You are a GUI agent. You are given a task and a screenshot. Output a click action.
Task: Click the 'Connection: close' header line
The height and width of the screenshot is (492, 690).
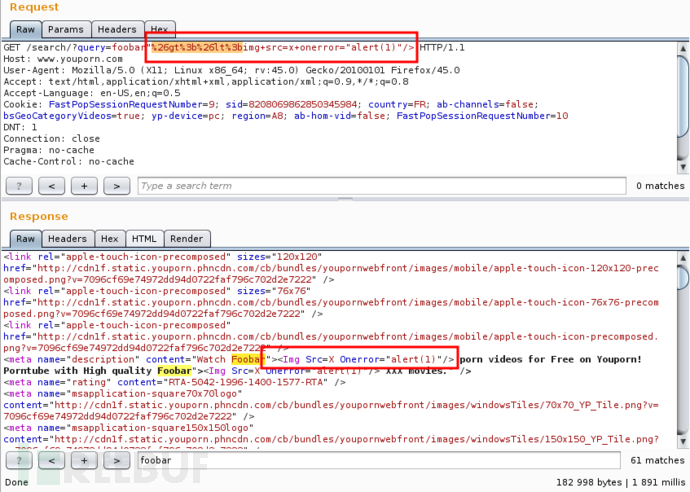point(51,139)
